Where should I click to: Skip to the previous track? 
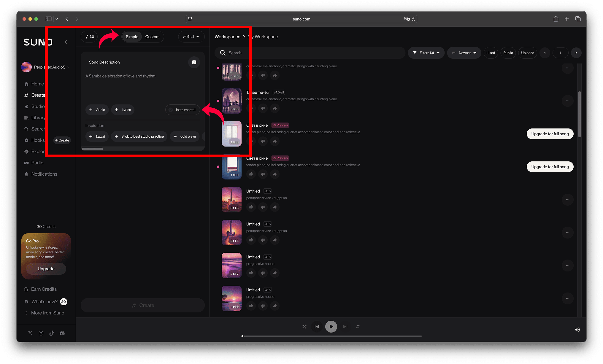pos(317,327)
